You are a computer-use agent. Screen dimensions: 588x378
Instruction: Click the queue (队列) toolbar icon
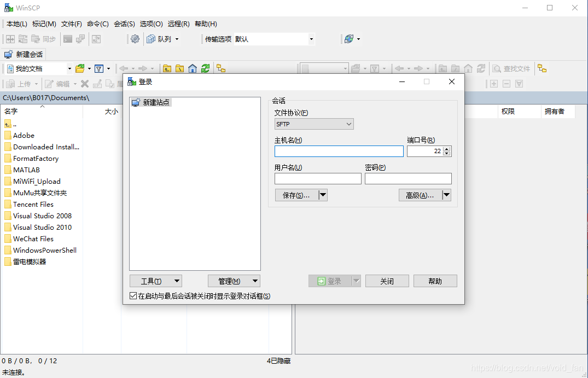(x=151, y=39)
